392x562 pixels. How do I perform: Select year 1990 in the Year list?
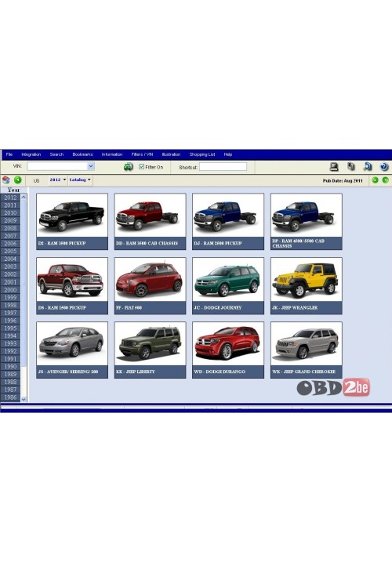[10, 367]
